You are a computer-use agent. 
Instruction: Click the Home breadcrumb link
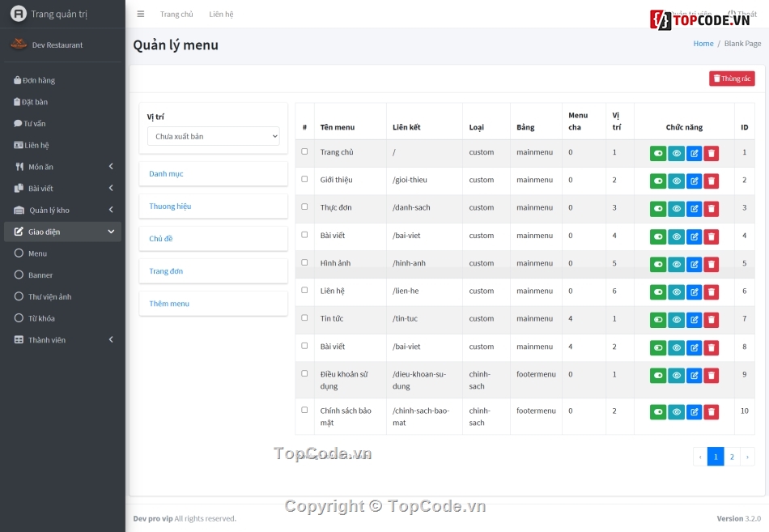(703, 44)
